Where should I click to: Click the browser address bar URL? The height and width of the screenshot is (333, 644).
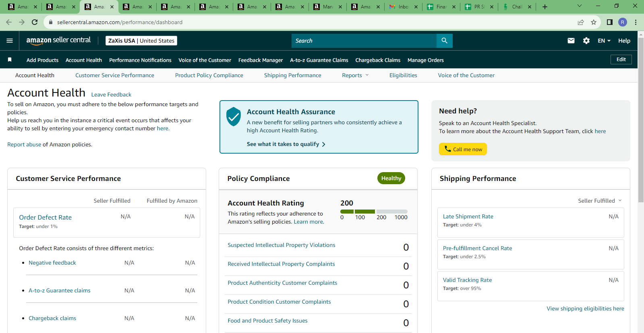coord(120,22)
